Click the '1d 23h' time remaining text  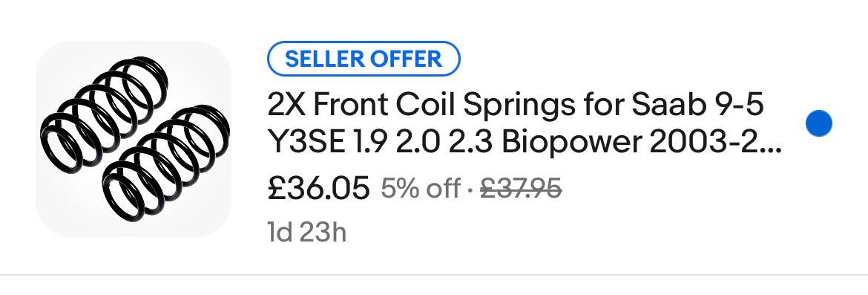pyautogui.click(x=306, y=233)
